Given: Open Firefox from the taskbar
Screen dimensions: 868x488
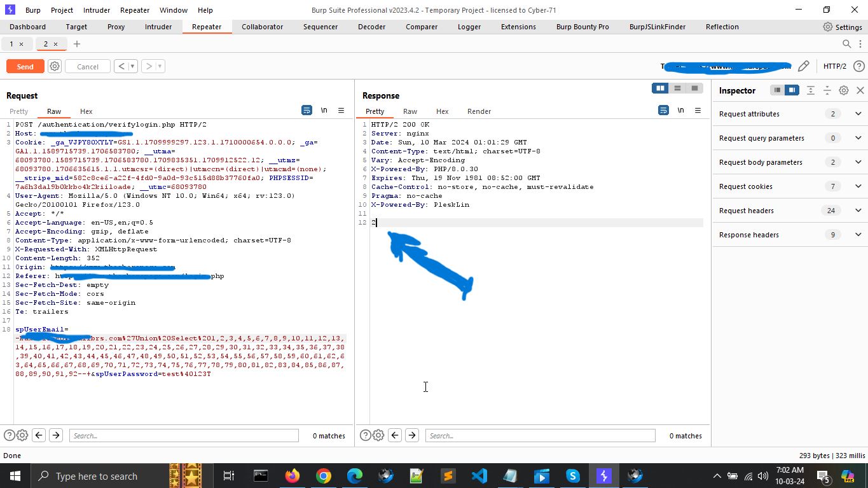Looking at the screenshot, I should tap(293, 476).
